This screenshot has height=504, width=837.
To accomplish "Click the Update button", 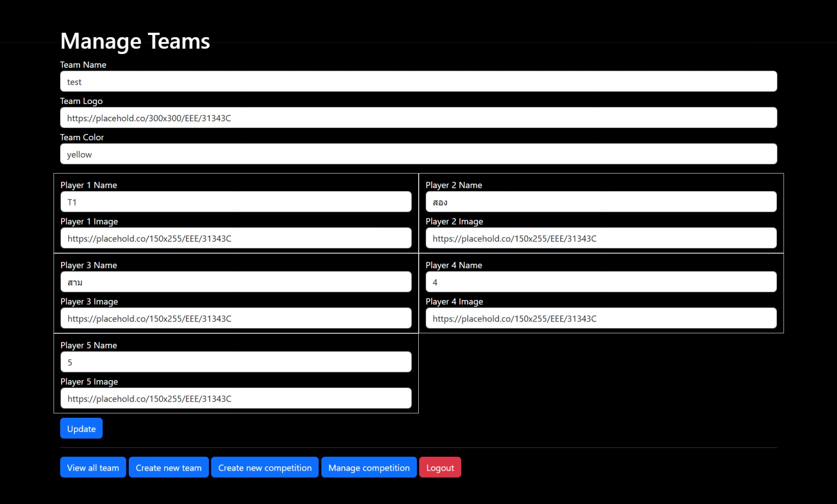I will click(x=81, y=428).
